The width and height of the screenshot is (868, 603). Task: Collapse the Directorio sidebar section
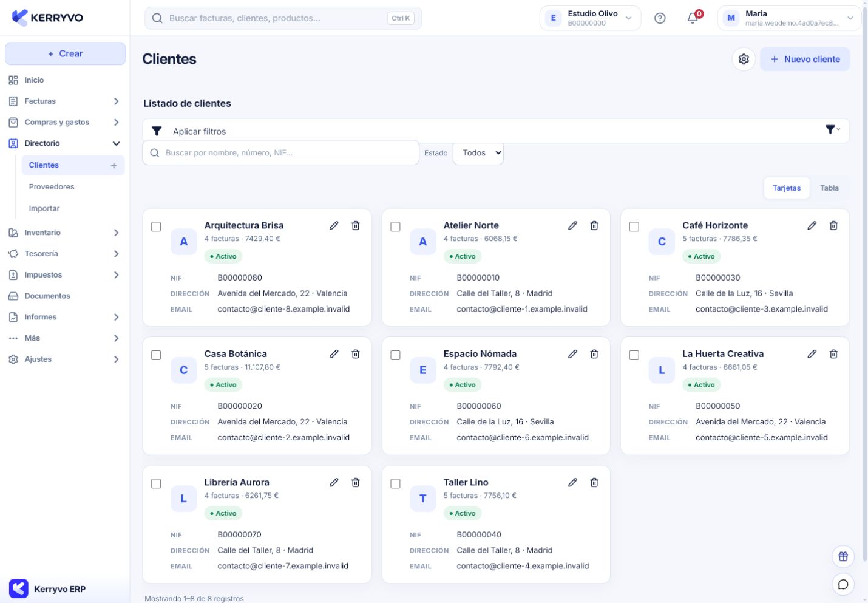pos(64,143)
